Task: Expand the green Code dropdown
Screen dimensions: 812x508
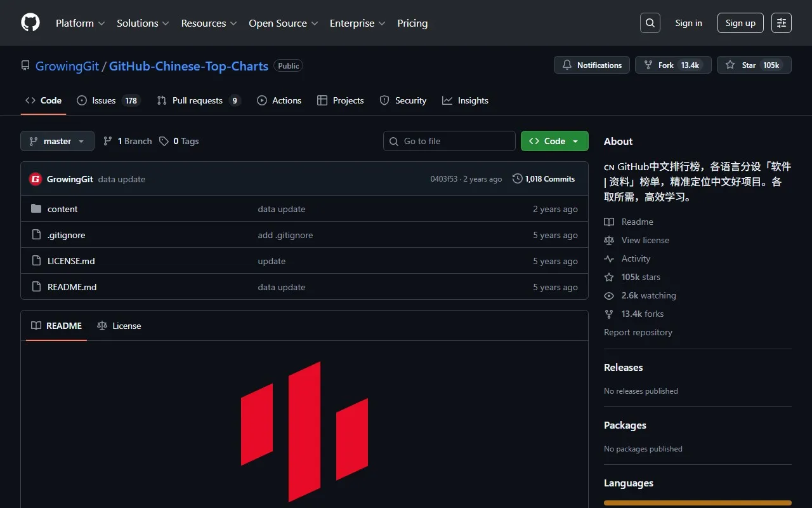Action: 554,141
